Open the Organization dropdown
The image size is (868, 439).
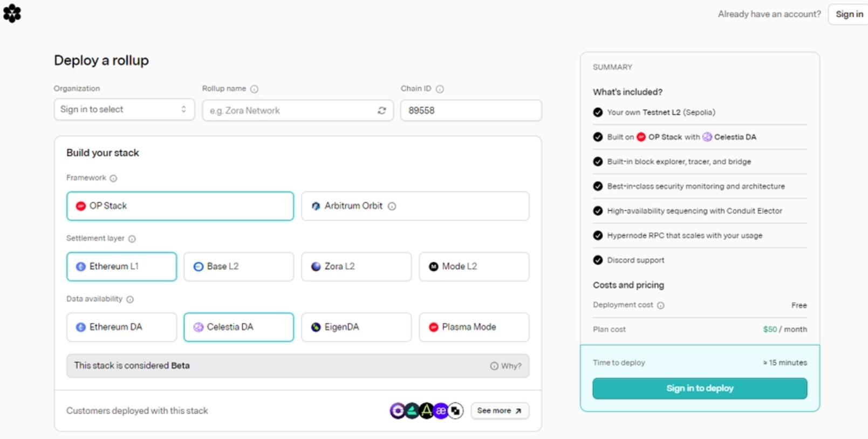(124, 109)
